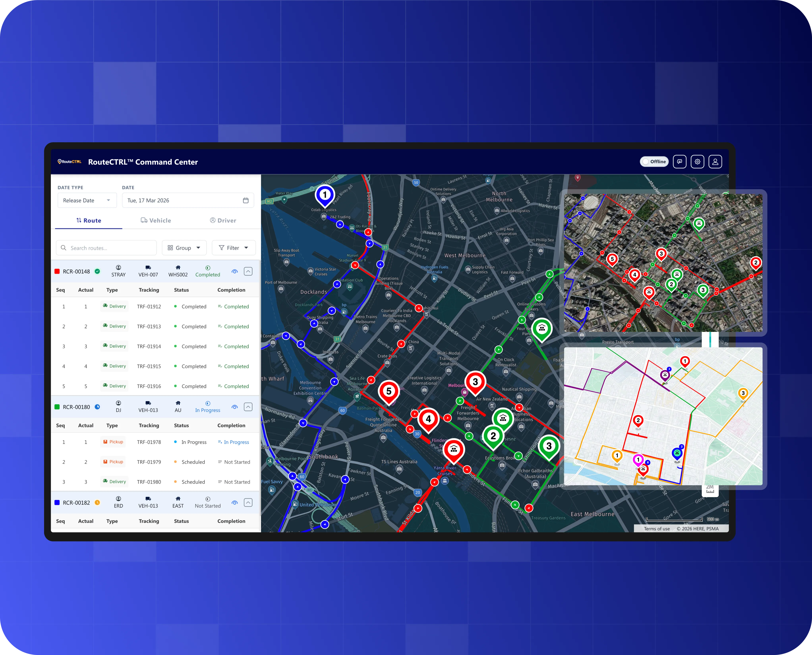The width and height of the screenshot is (812, 655).
Task: Click Pickup tag on TRF-01978 row
Action: click(x=113, y=441)
